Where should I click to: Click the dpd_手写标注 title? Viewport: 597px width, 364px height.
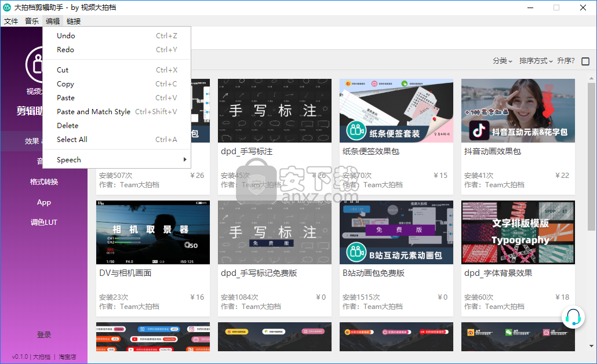coord(247,151)
